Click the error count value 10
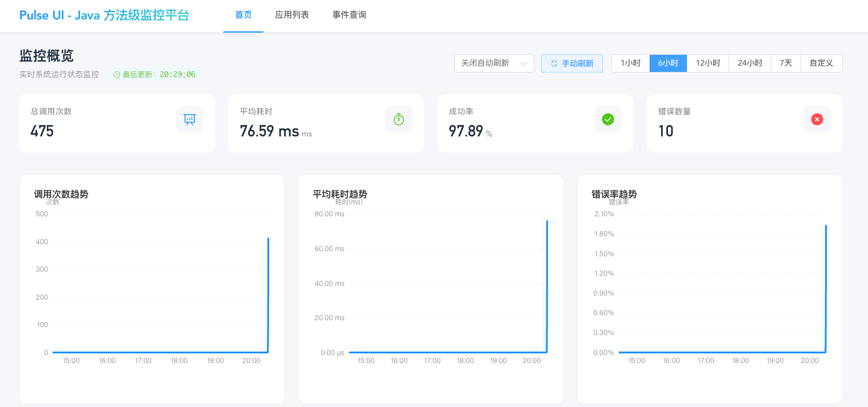This screenshot has width=868, height=407. (x=666, y=131)
